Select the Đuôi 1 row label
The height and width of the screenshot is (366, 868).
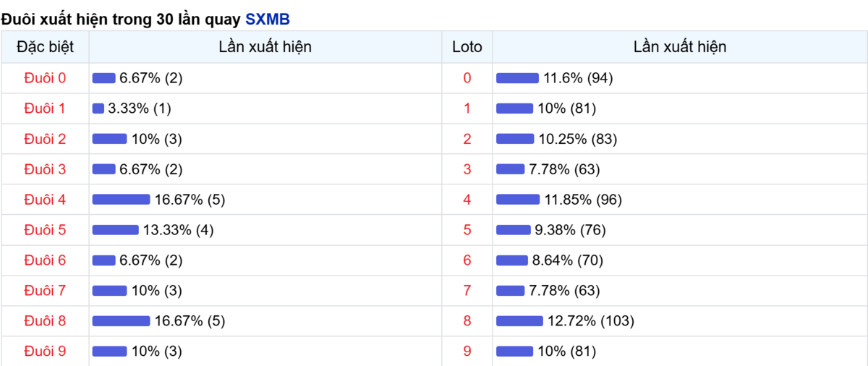[x=45, y=108]
